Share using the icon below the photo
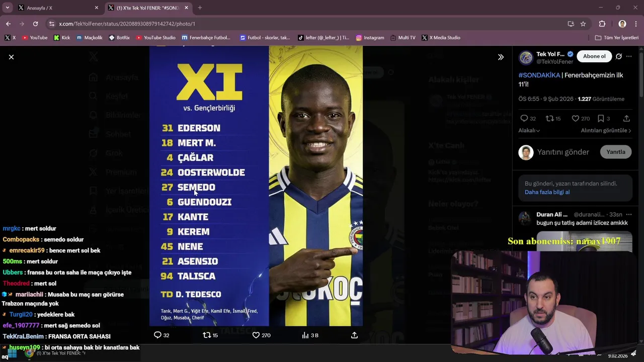 tap(354, 335)
